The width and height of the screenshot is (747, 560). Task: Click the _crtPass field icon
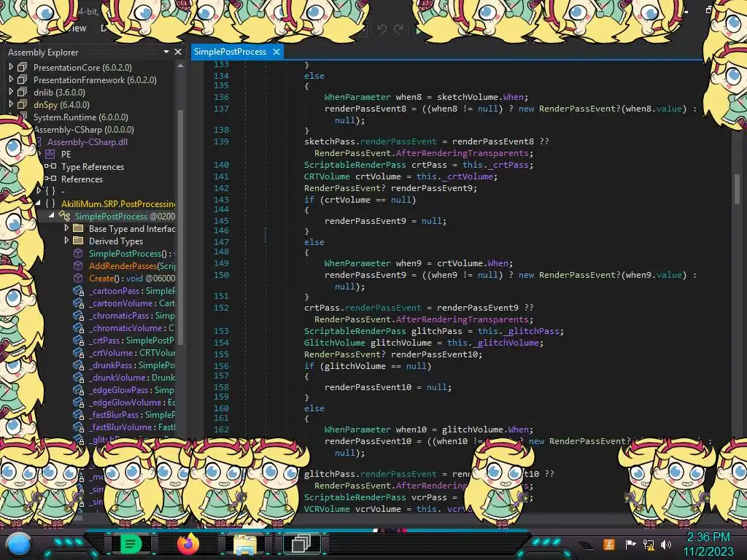[79, 341]
